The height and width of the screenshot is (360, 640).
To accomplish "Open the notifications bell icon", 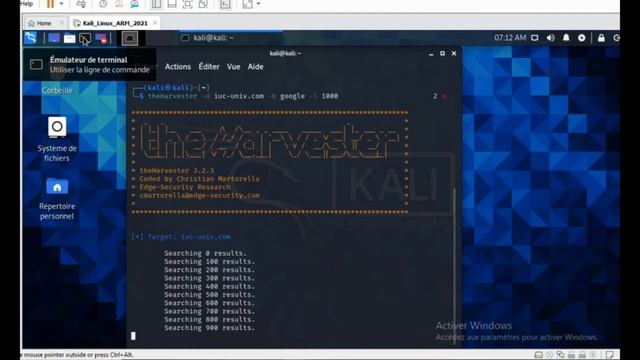I will click(566, 38).
